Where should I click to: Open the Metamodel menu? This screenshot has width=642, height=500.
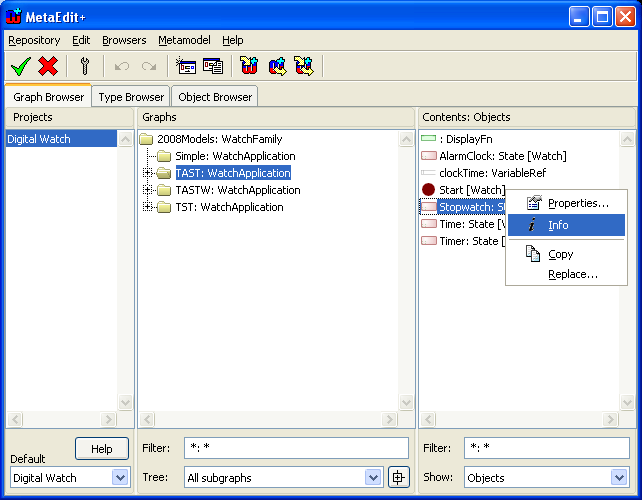pos(184,40)
